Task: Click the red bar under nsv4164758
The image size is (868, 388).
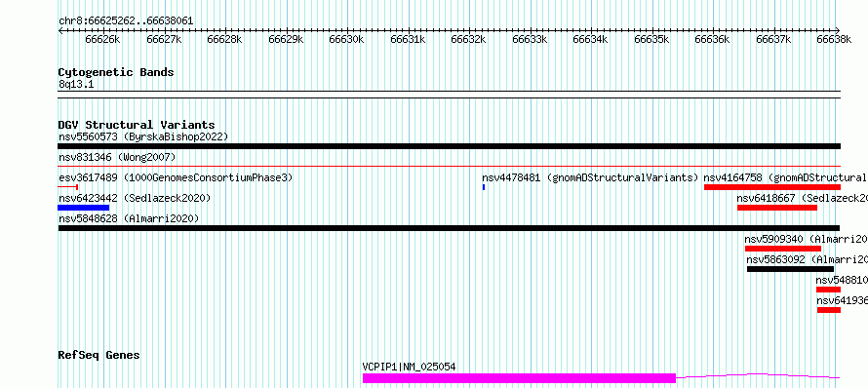Action: pyautogui.click(x=772, y=187)
